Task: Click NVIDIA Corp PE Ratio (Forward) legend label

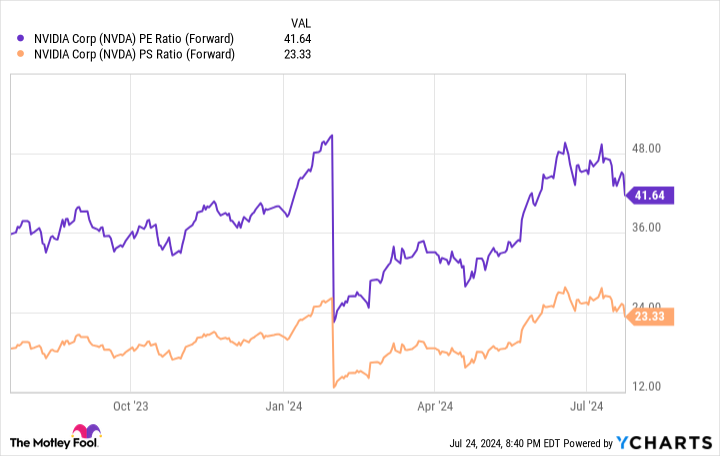Action: pos(134,39)
